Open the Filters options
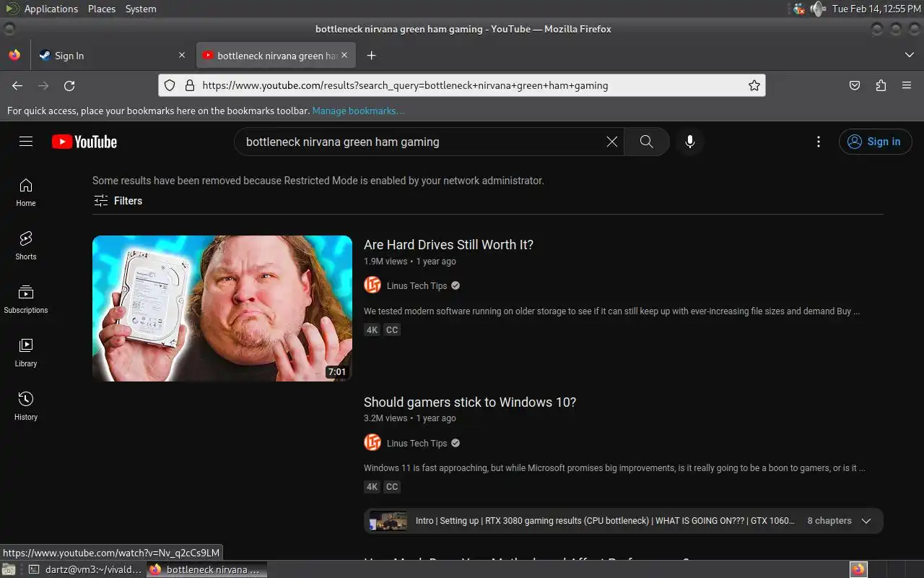Image resolution: width=924 pixels, height=578 pixels. 118,201
